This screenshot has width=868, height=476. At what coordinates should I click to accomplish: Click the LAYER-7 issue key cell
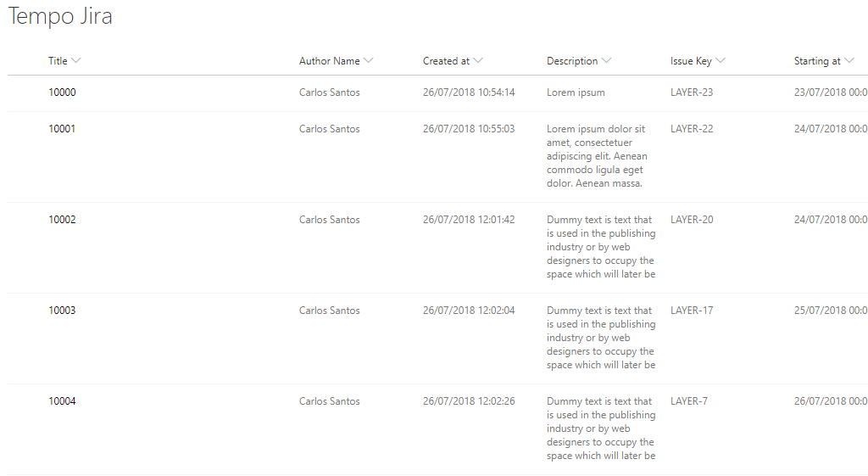[x=689, y=401]
